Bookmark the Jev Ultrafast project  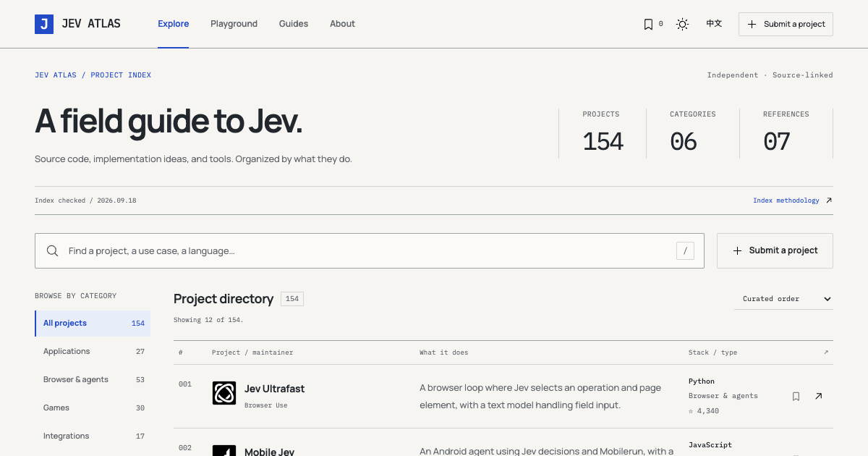point(796,396)
